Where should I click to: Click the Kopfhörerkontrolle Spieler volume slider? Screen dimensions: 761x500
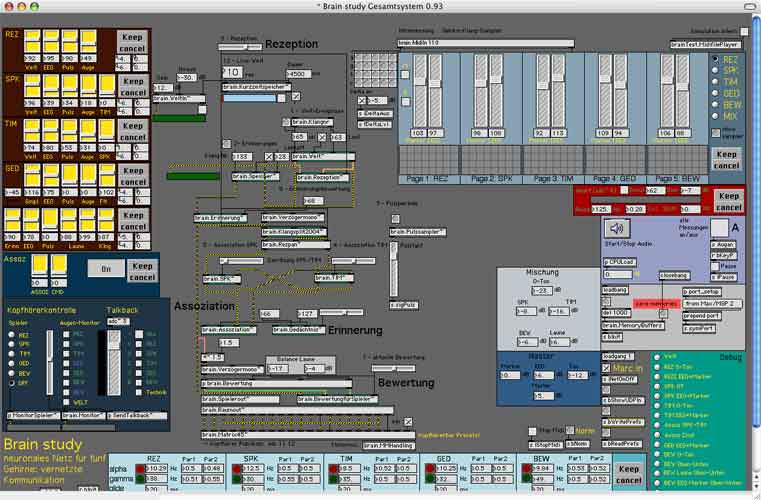50,362
